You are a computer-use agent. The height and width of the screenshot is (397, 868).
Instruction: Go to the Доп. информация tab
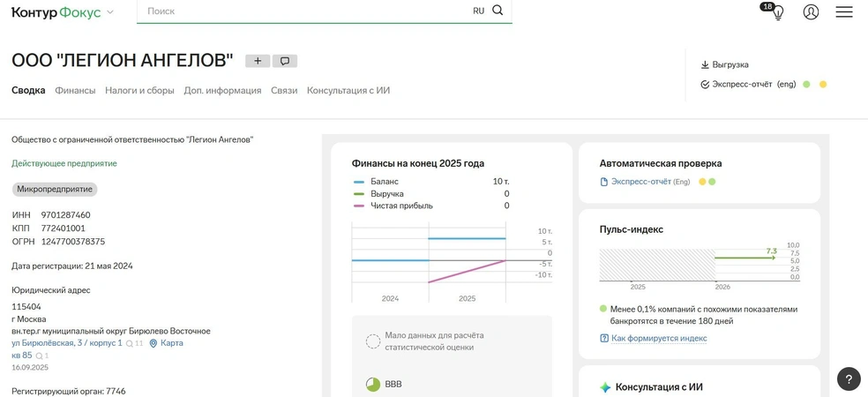222,90
